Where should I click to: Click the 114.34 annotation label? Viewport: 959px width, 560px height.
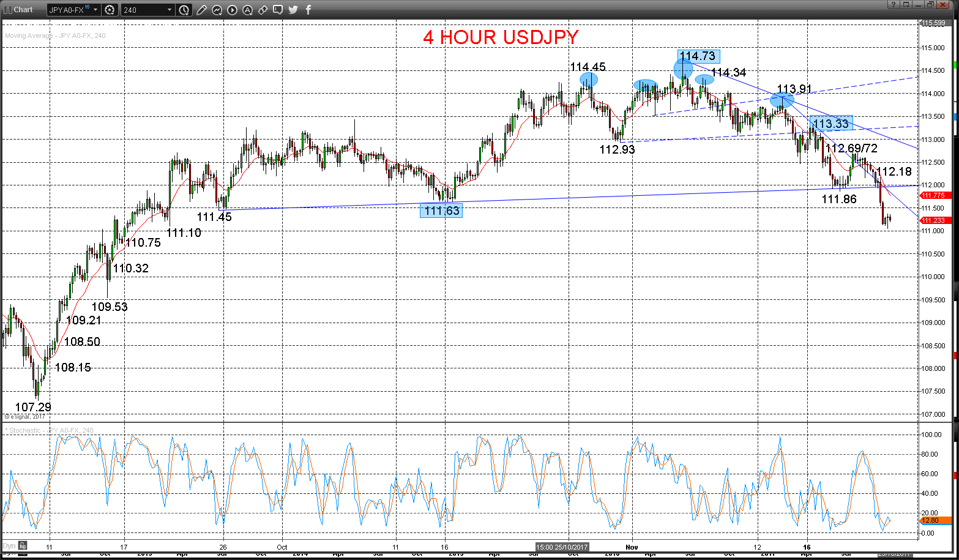[729, 73]
